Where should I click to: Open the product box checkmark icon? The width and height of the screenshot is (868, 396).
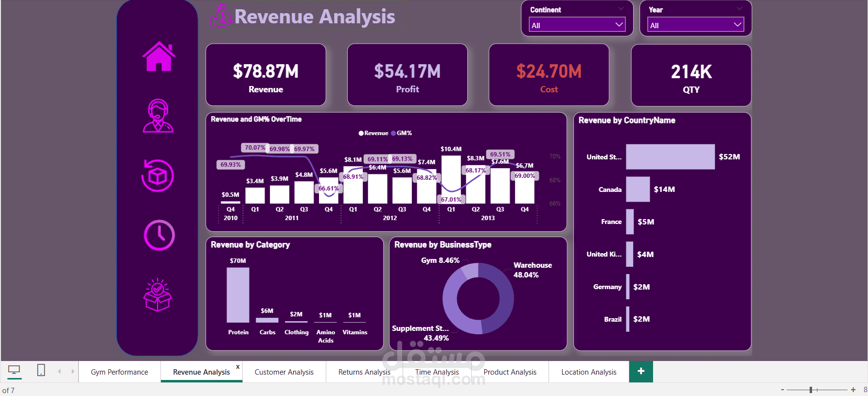pos(158,295)
